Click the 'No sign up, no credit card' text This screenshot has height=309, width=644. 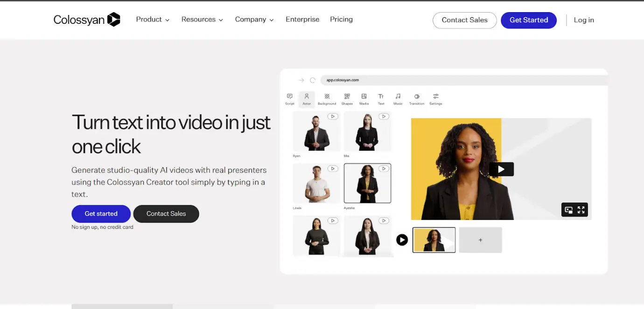[102, 227]
